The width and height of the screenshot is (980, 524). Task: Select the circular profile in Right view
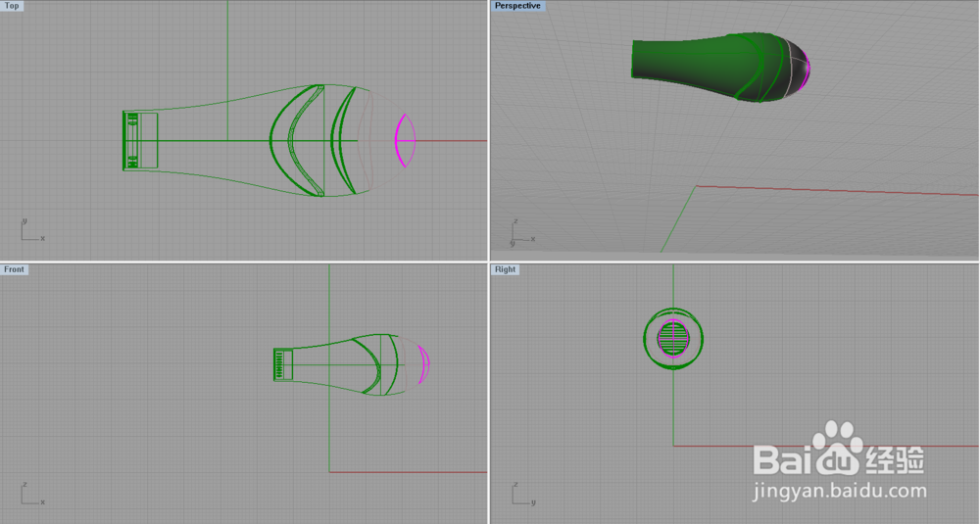tap(673, 339)
